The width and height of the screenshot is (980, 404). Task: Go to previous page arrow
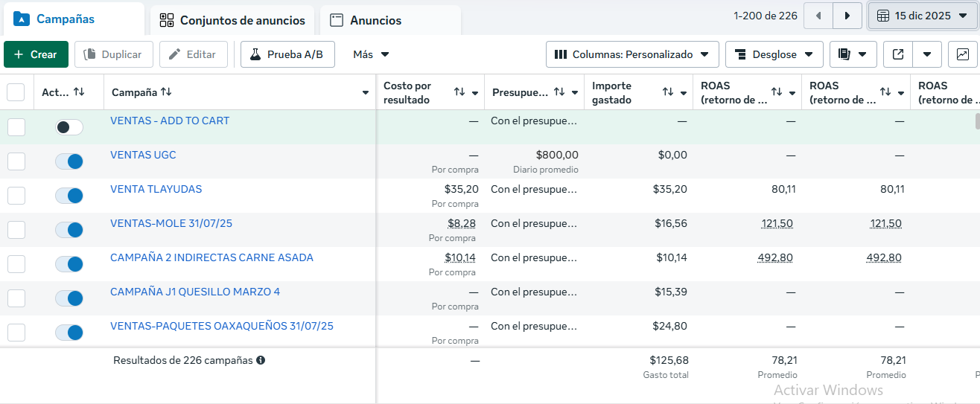point(818,16)
